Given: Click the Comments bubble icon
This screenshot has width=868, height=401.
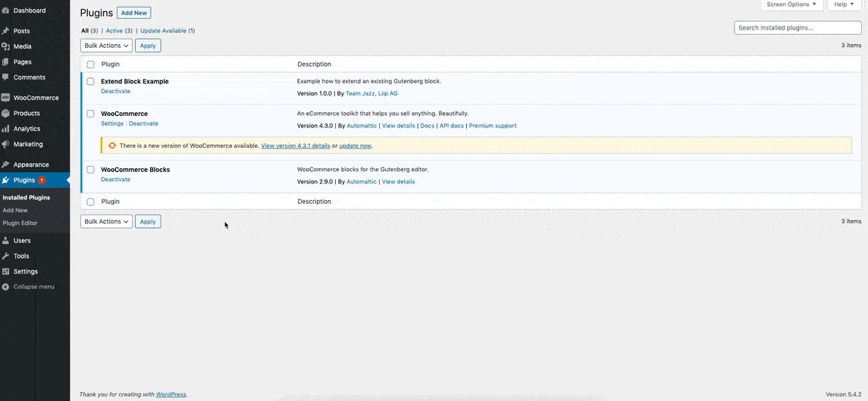Looking at the screenshot, I should [x=5, y=77].
